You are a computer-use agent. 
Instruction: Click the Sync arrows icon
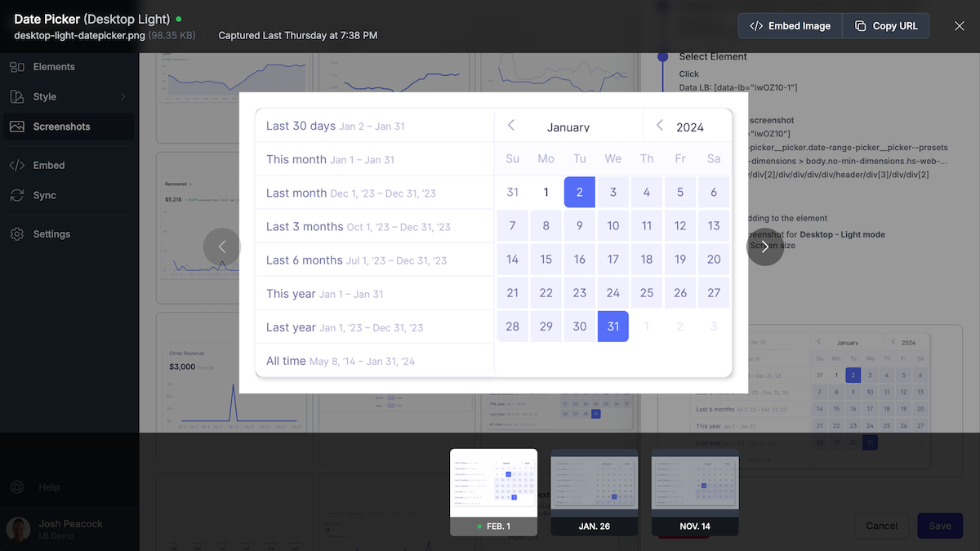(17, 195)
